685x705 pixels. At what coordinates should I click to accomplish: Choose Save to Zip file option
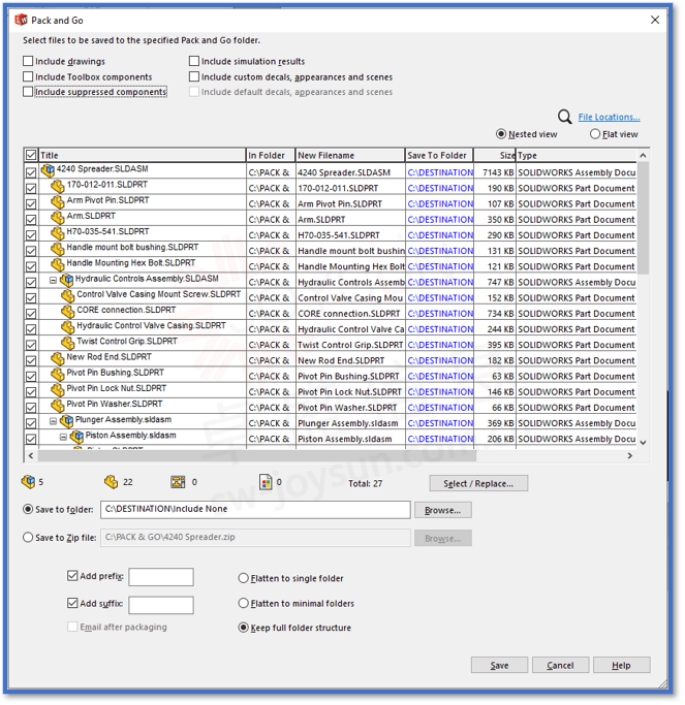(28, 537)
